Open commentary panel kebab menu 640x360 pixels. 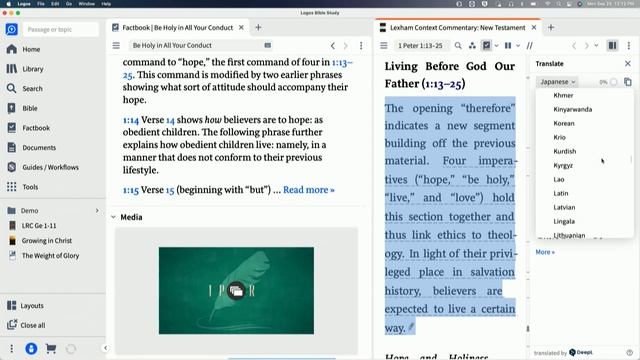[629, 45]
